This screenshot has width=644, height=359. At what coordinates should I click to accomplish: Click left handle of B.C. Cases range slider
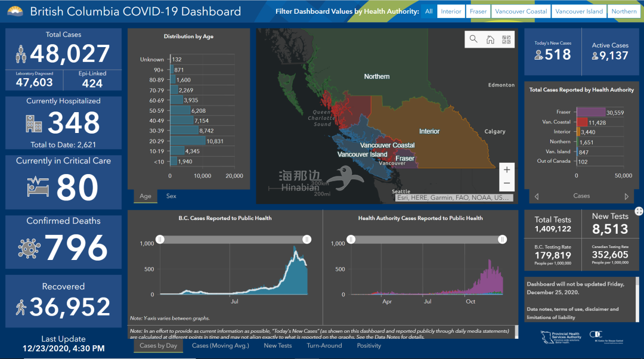point(160,239)
